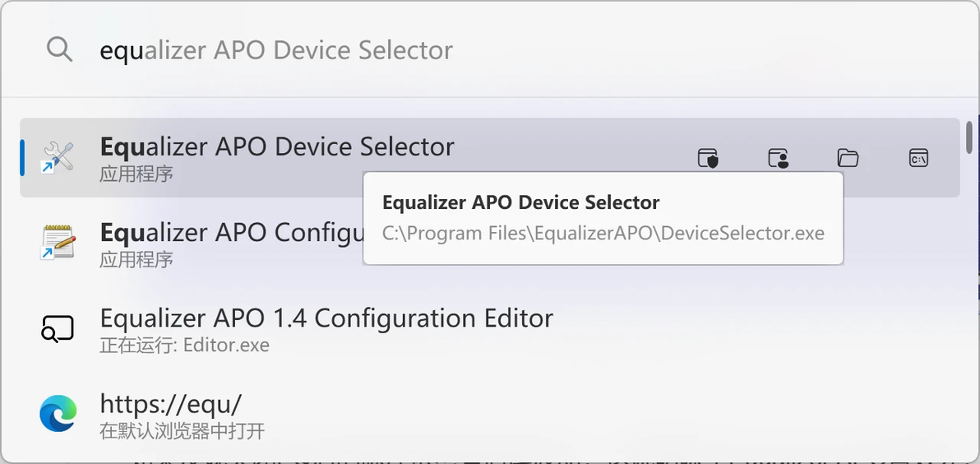
Task: Click the Configuration Editor notepad app icon
Action: [58, 243]
